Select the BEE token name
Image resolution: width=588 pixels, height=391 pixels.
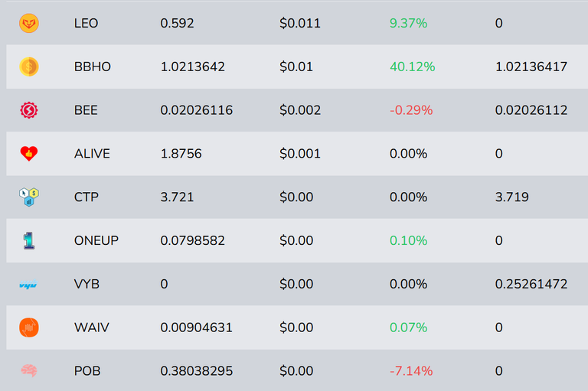[86, 110]
